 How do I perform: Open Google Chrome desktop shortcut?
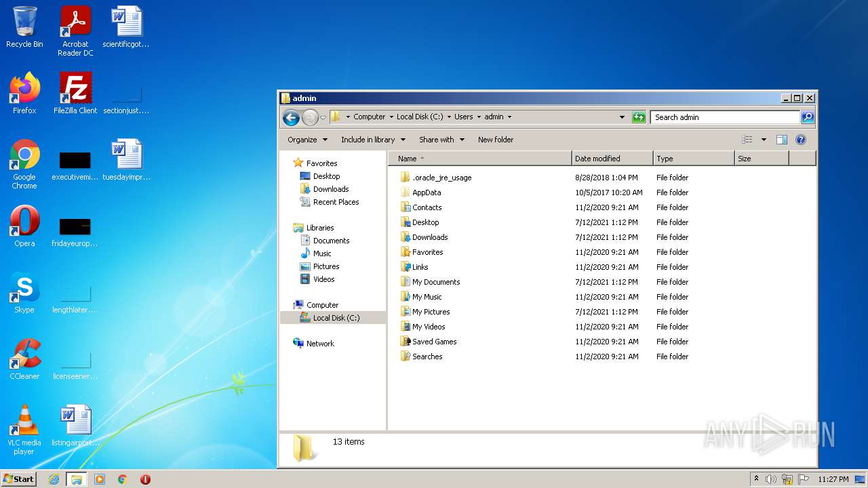[24, 165]
